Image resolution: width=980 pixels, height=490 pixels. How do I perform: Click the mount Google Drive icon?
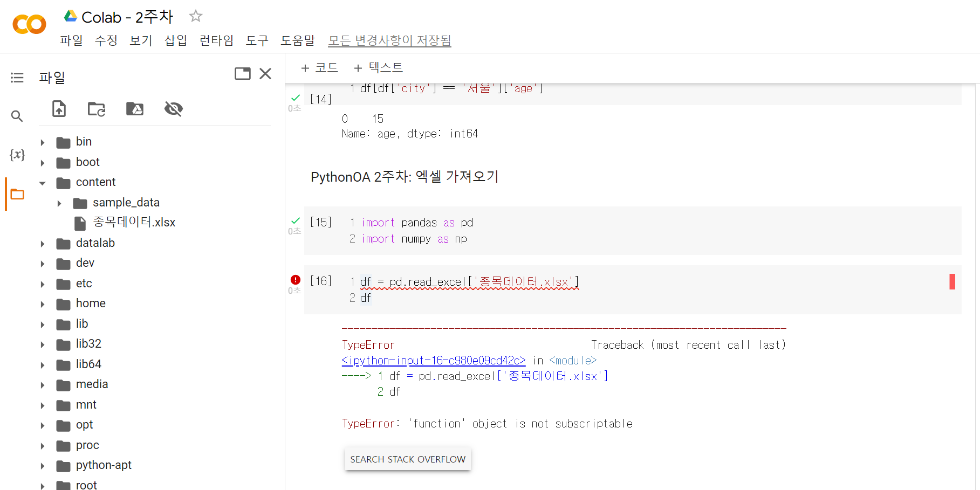pos(135,109)
